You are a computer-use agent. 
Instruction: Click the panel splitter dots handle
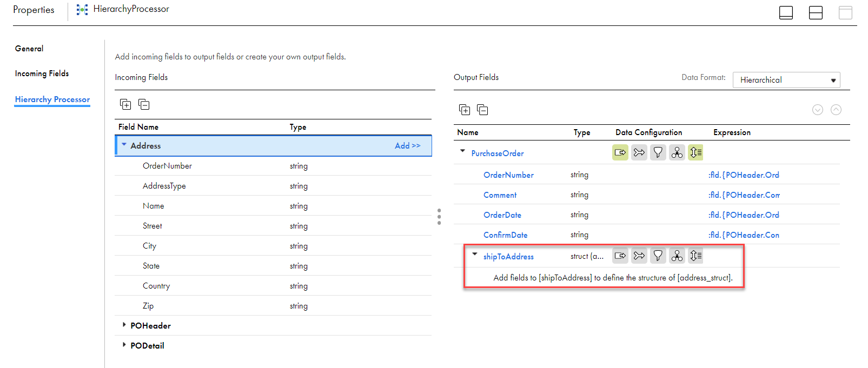[439, 216]
